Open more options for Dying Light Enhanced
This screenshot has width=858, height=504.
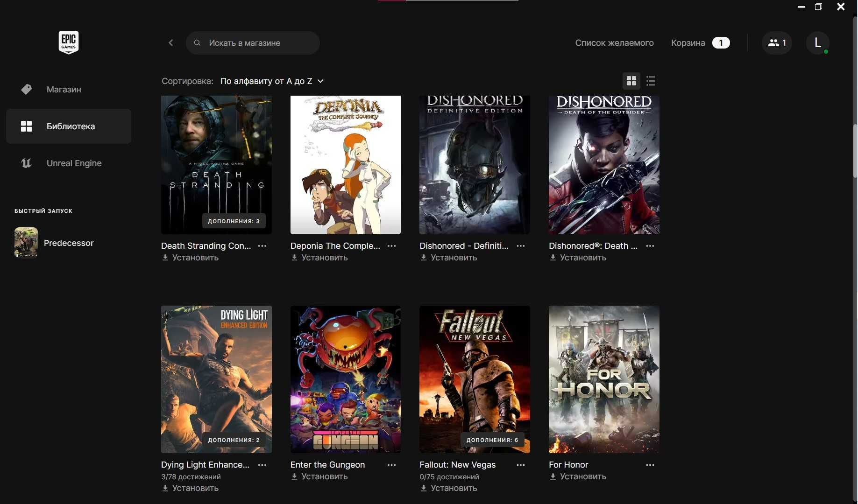click(x=262, y=465)
